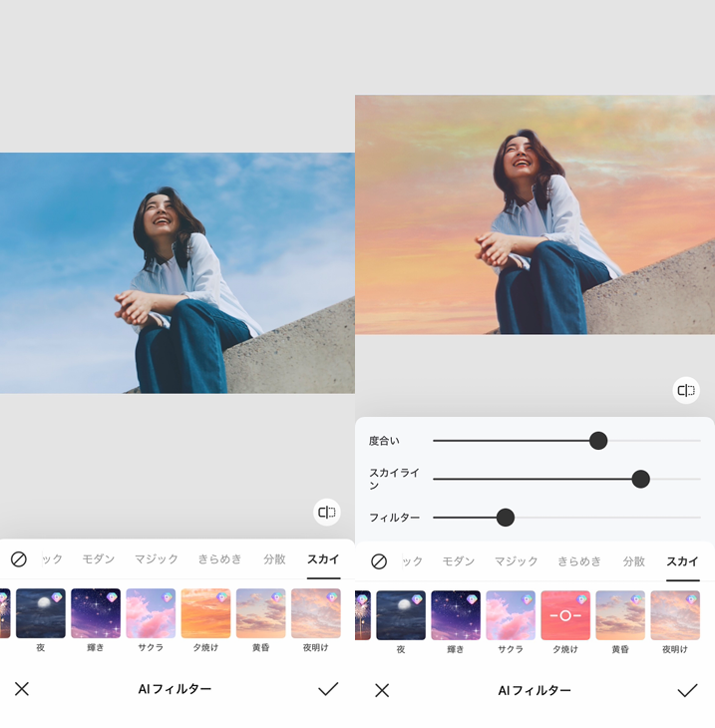Click the スカイライン slider handle
The width and height of the screenshot is (715, 728).
[641, 479]
